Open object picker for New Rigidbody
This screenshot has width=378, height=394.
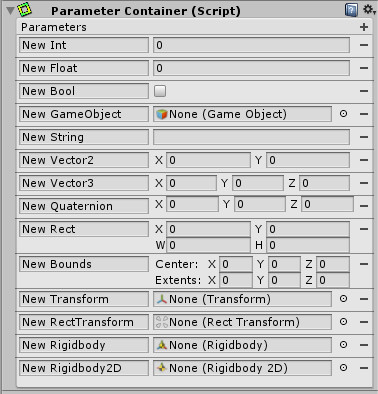pos(343,345)
